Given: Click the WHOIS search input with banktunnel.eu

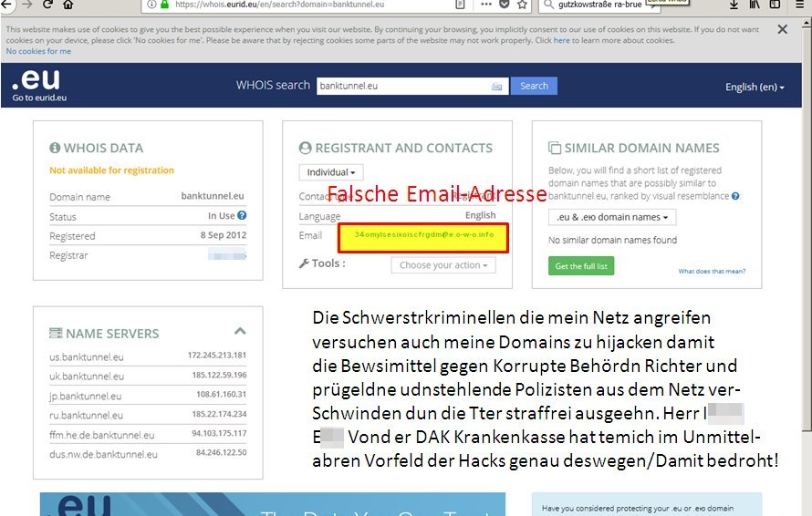Looking at the screenshot, I should tap(401, 87).
